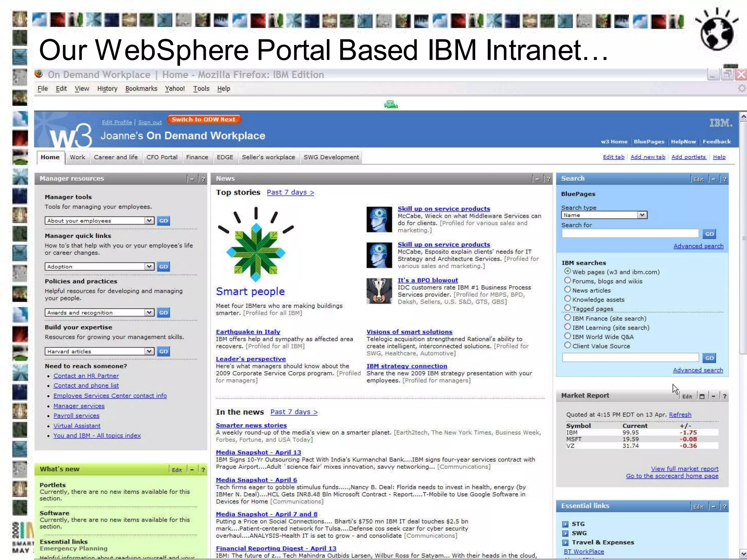Click the IBM logo in header
Image resolution: width=747 pixels, height=560 pixels.
point(721,122)
